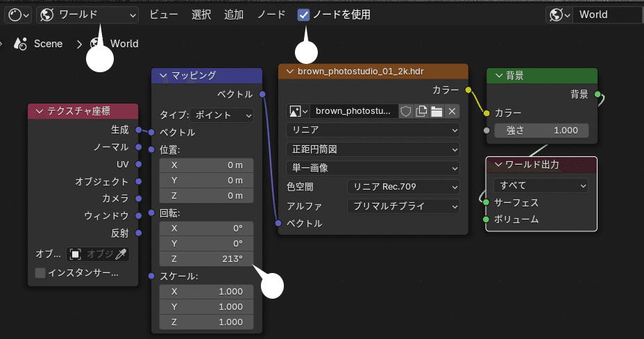Toggle fake user shield icon on image

[x=406, y=111]
